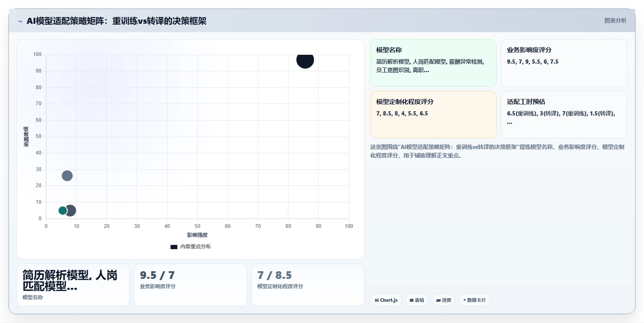The image size is (644, 323).
Task: Click the 业务影响度评分 label under 9.5 / 7
Action: click(x=158, y=286)
